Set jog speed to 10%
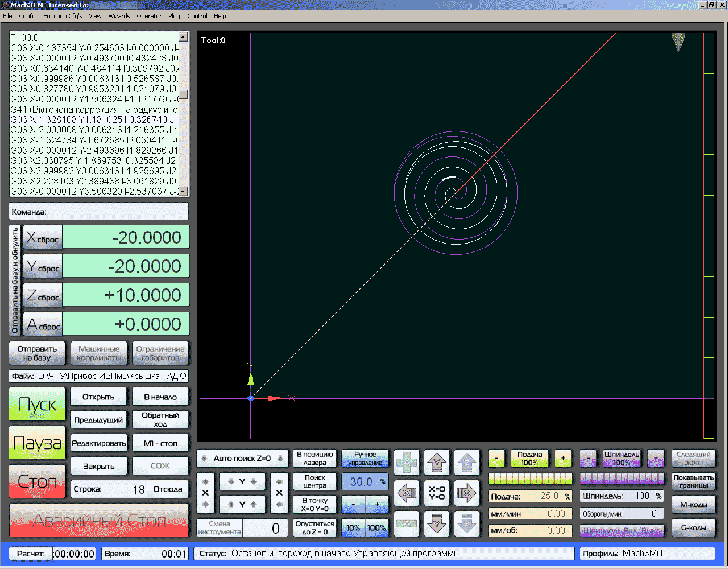 coord(353,528)
